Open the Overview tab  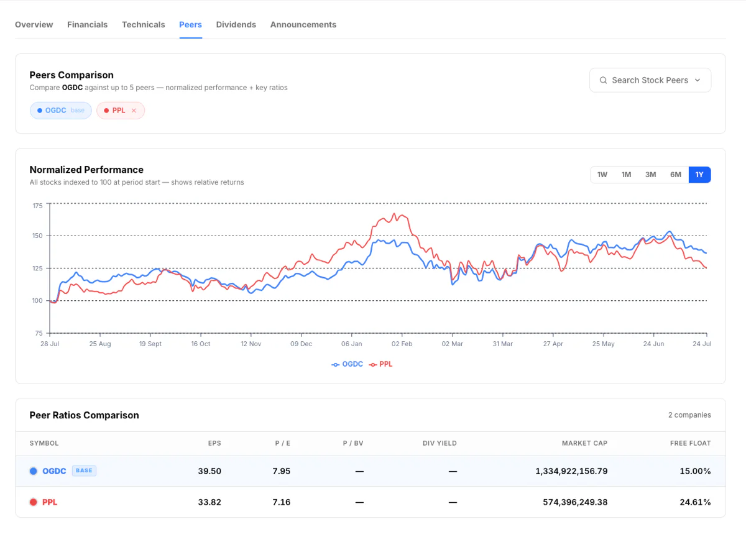[x=34, y=25]
